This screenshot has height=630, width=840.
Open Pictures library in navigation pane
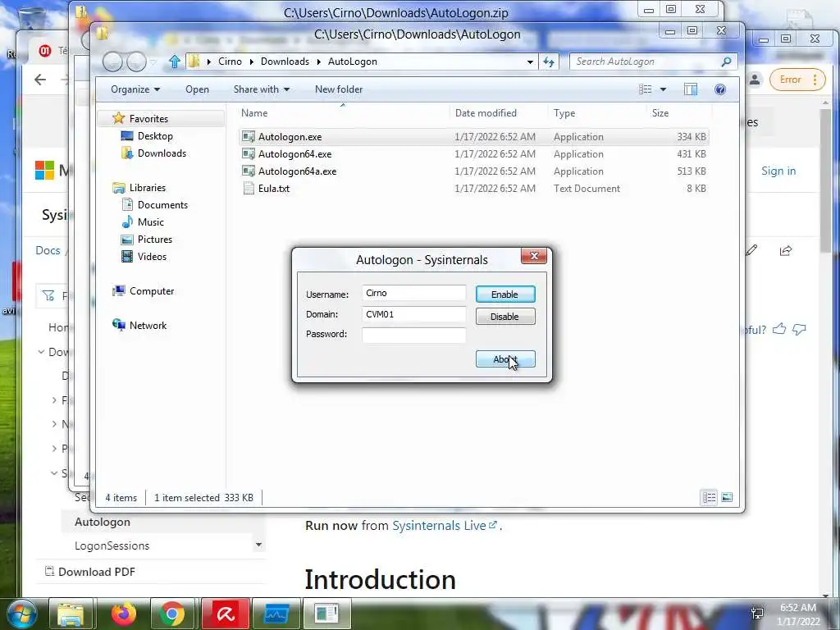(155, 239)
